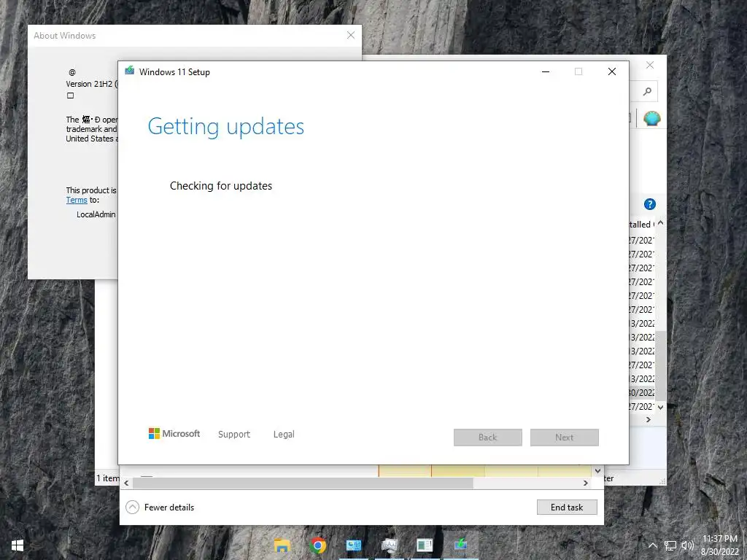The width and height of the screenshot is (747, 560).
Task: Open File Explorer from the taskbar
Action: point(282,545)
